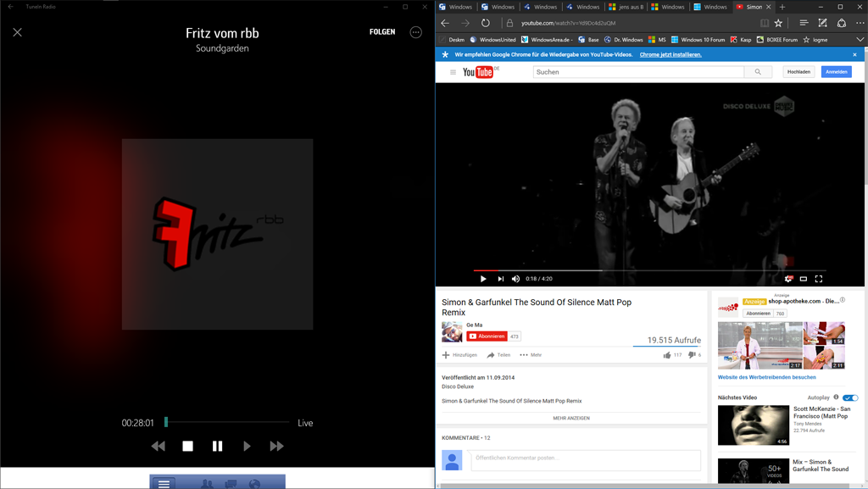The image size is (868, 489).
Task: Play the YouTube video
Action: pos(483,279)
